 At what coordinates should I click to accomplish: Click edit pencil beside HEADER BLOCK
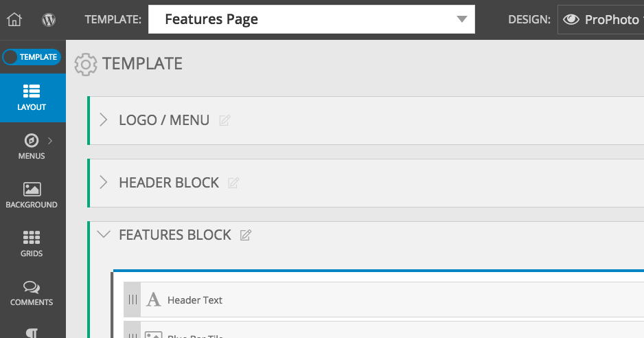coord(233,183)
